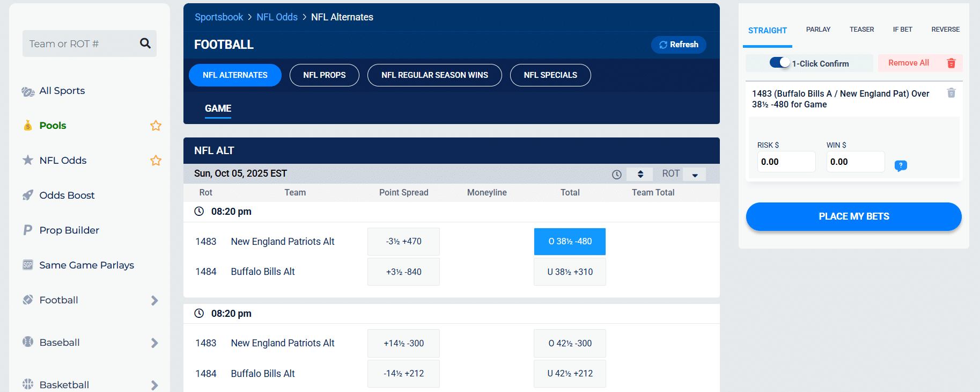Viewport: 980px width, 392px height.
Task: Expand the Basketball sidebar category
Action: tap(154, 385)
